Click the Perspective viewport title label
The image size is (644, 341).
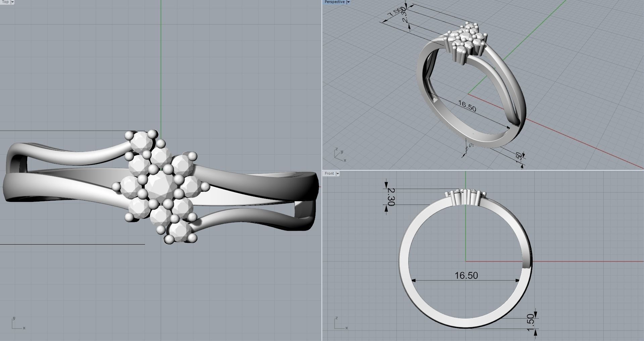(335, 2)
